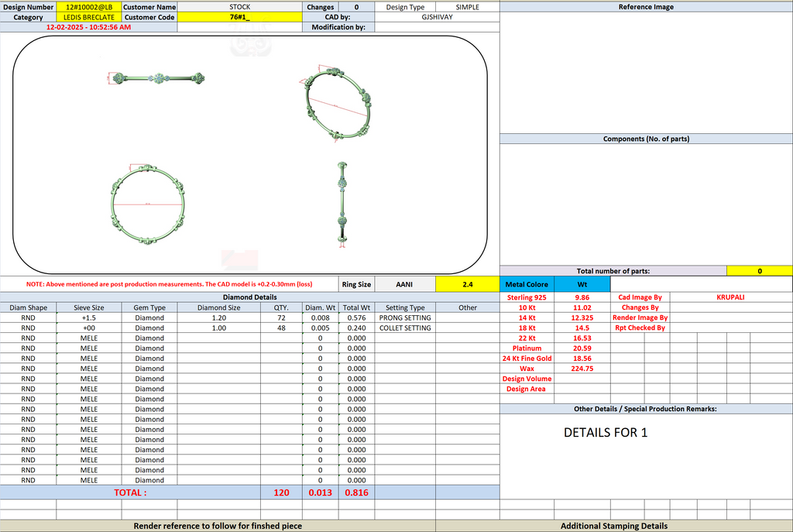Select grand total weight 0.816
Image resolution: width=793 pixels, height=532 pixels.
click(x=356, y=493)
